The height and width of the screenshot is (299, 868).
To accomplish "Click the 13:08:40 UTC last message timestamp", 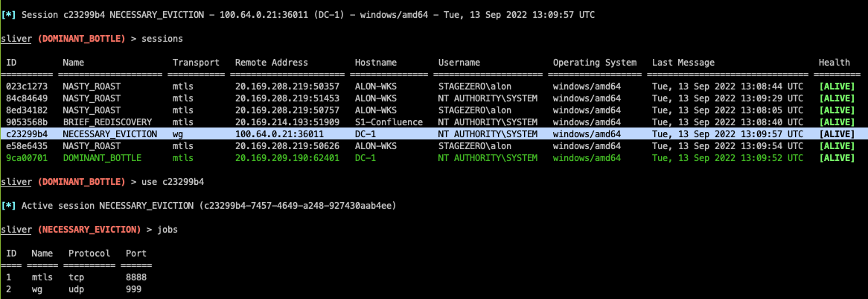I will 727,122.
